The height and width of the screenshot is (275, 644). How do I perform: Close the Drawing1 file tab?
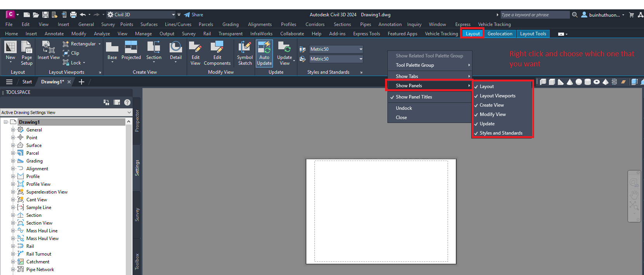click(x=69, y=82)
